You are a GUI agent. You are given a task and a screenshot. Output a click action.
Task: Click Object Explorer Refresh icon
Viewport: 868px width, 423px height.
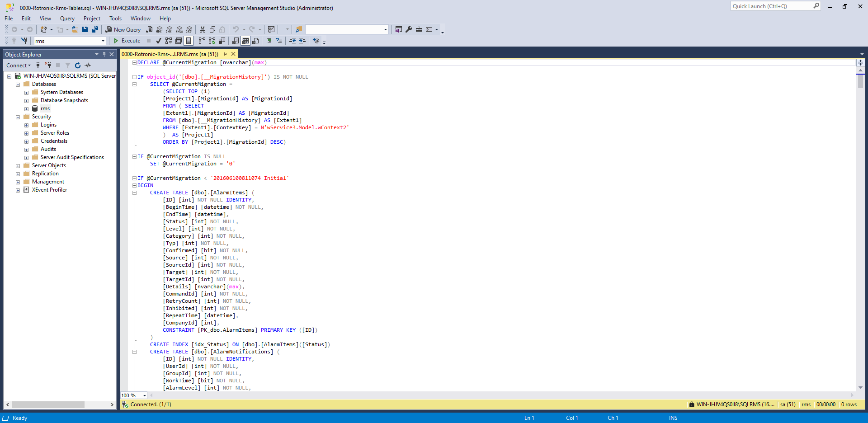coord(78,66)
